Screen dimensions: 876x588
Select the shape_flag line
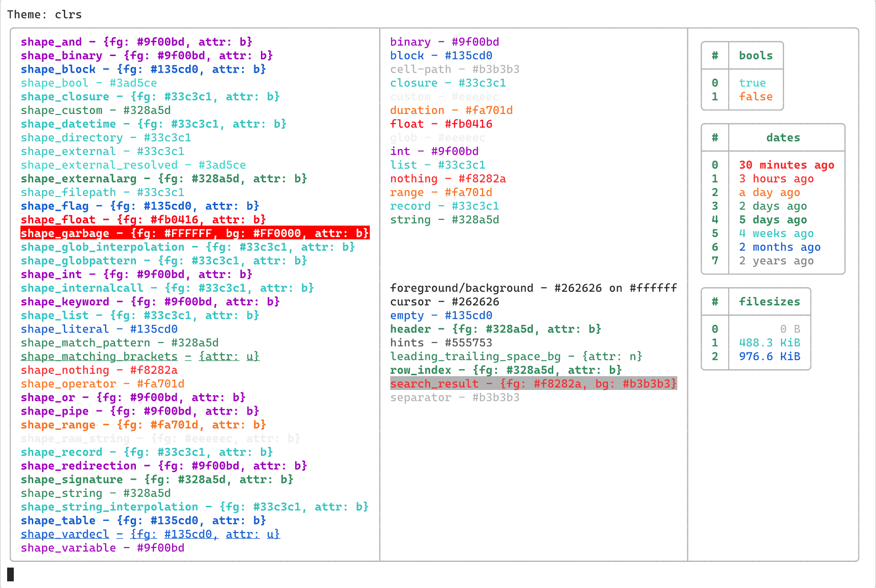point(140,206)
